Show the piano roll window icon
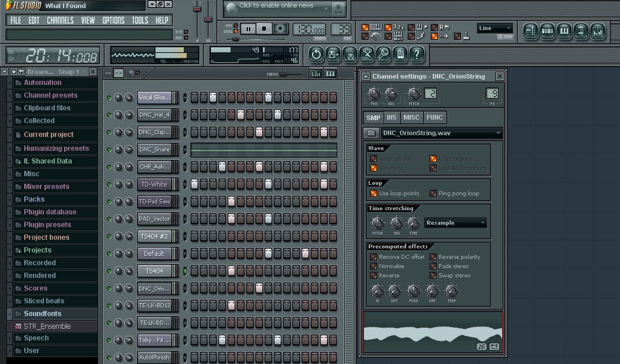The image size is (620, 364). coord(564,31)
